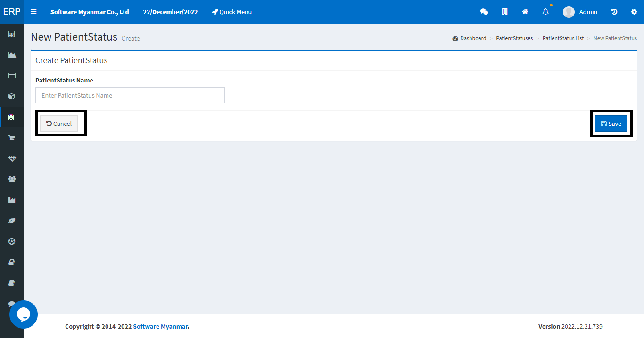Open the soccer ball sidebar module
The height and width of the screenshot is (338, 644).
12,241
